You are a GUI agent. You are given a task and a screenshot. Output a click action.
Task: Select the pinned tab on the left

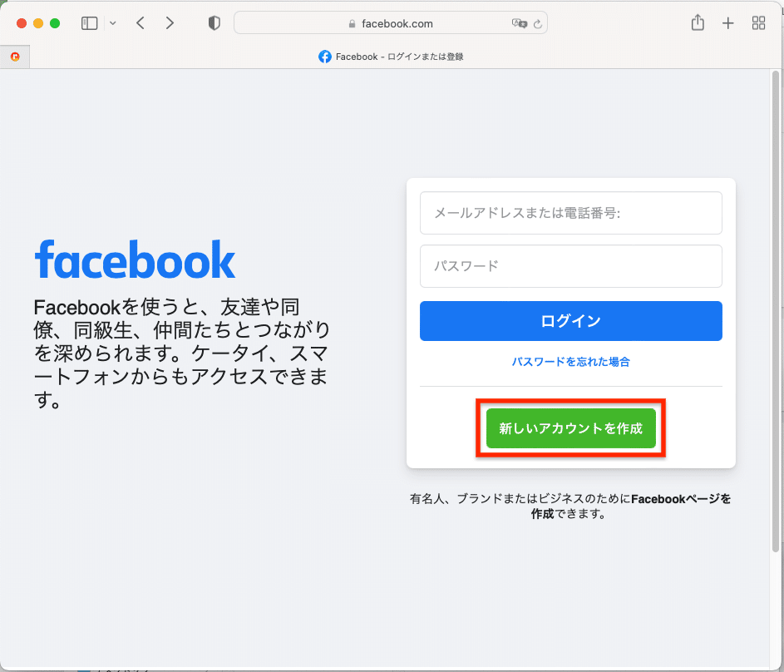15,57
